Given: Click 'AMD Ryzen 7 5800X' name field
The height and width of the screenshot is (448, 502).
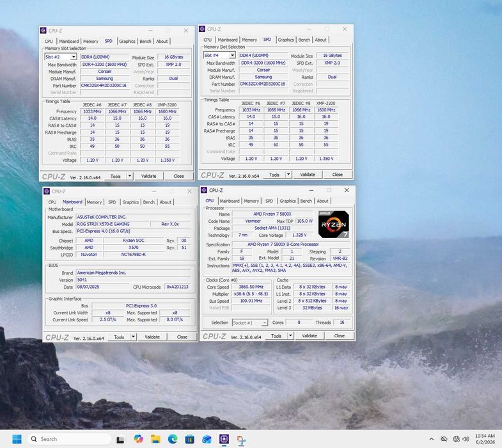Looking at the screenshot, I should point(272,214).
